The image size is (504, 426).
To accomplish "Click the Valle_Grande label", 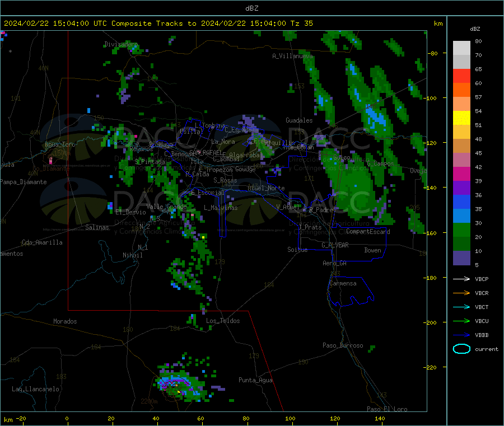I will [166, 207].
